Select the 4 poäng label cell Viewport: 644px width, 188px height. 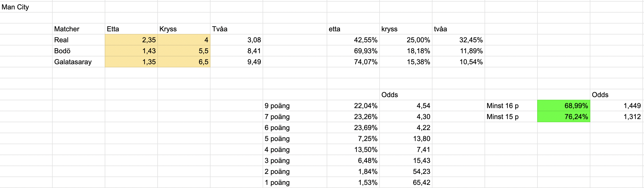(x=295, y=150)
